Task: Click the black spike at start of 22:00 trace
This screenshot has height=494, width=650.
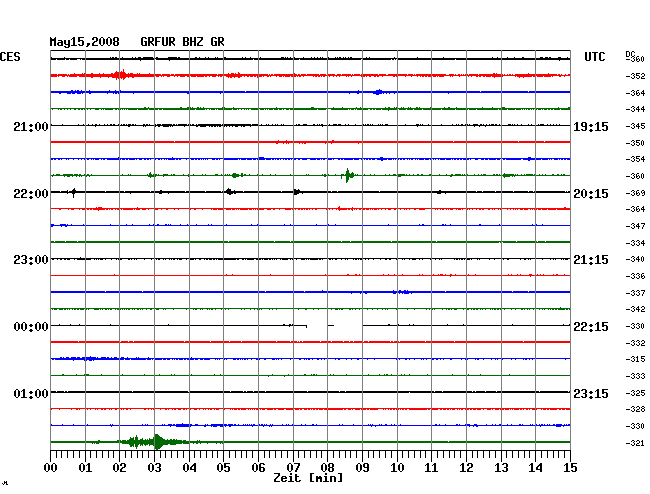Action: (73, 192)
